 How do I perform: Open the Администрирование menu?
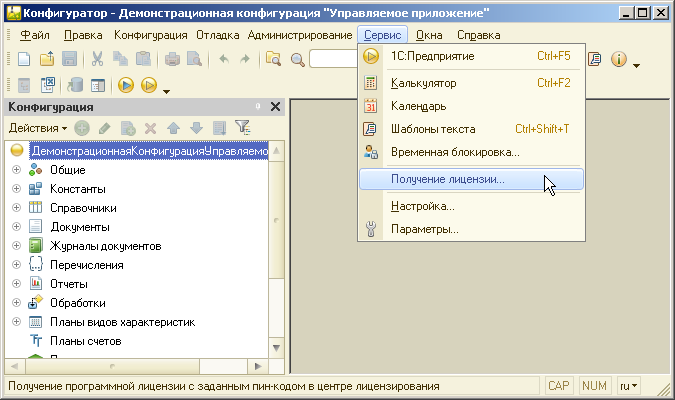click(299, 35)
